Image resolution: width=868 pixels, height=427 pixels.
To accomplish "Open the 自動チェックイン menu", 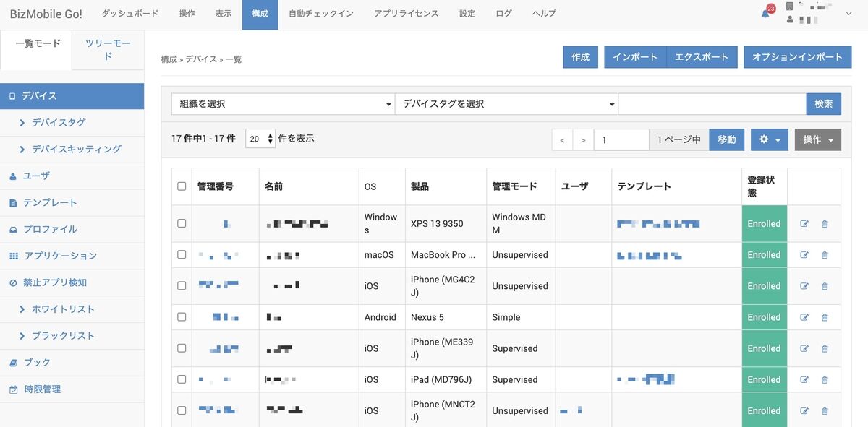I will pos(320,14).
